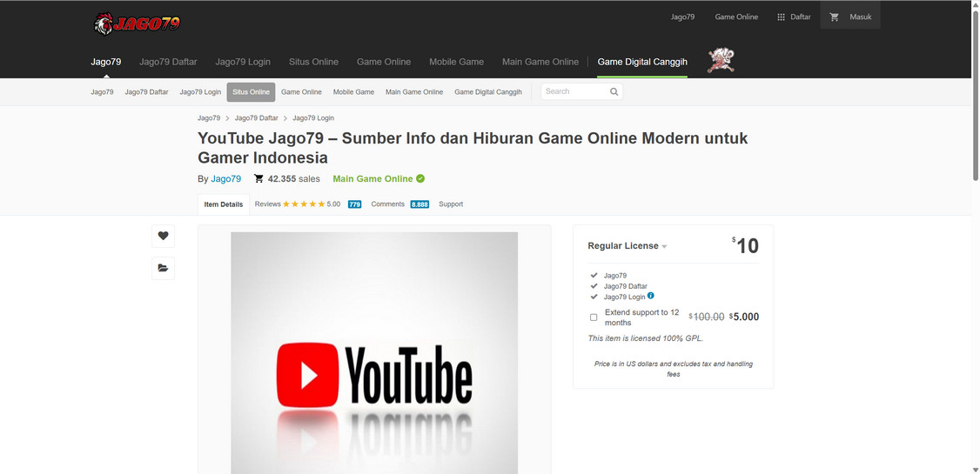Click the Jago79 Daftar breadcrumb link
Image resolution: width=980 pixels, height=474 pixels.
256,118
